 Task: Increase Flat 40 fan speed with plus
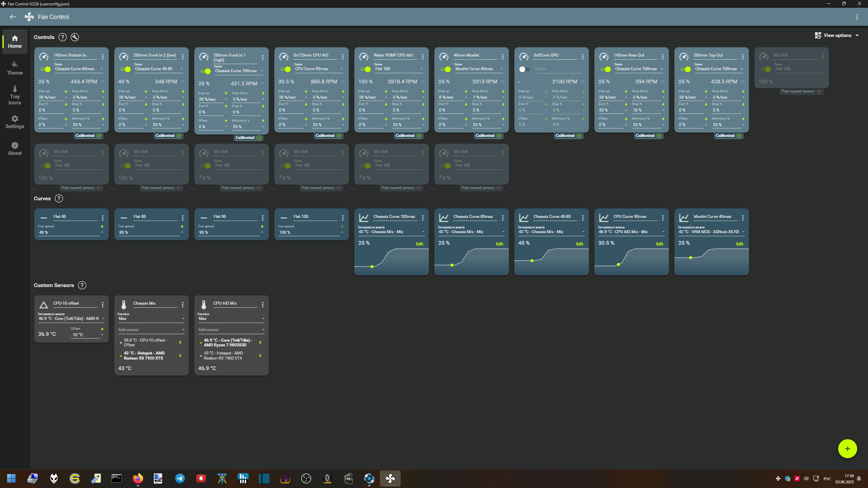click(x=102, y=226)
